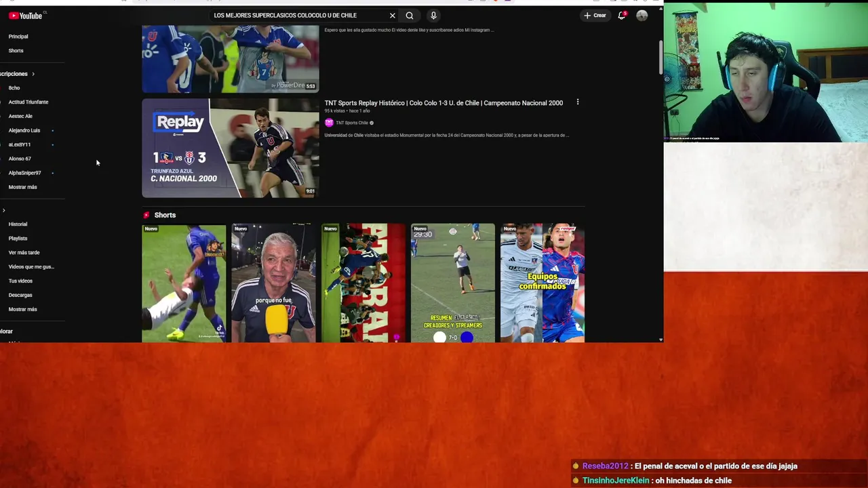Expand subscriptions with Mostrar más
This screenshot has height=488, width=868.
23,187
